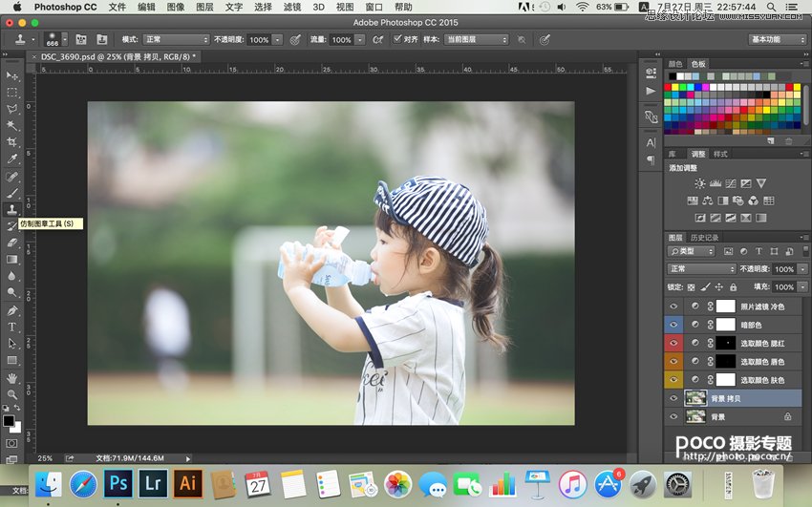Add a Color Balance adjustment
This screenshot has height=507, width=812.
pos(707,201)
